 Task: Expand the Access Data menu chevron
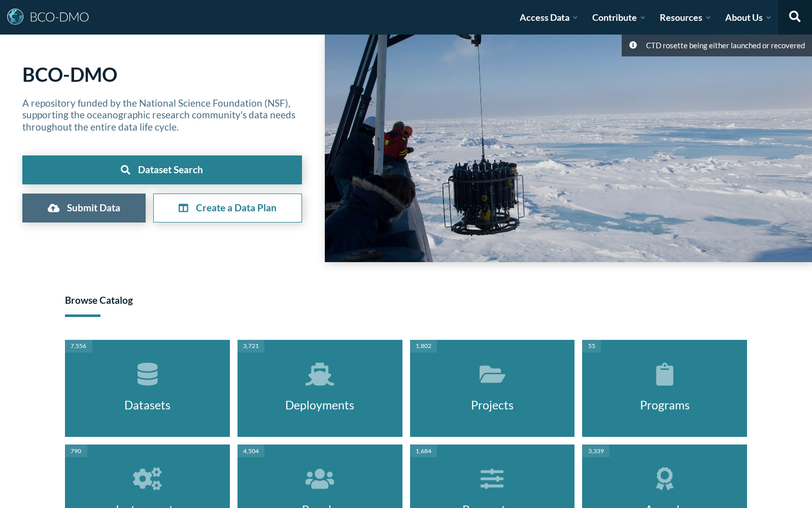click(x=576, y=18)
